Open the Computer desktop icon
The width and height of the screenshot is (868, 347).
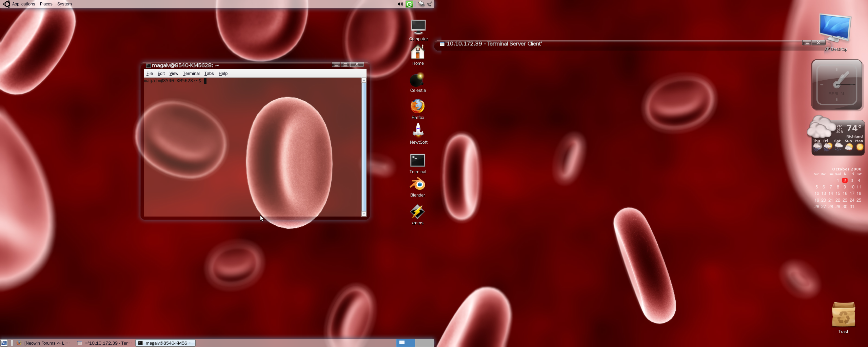[x=418, y=27]
